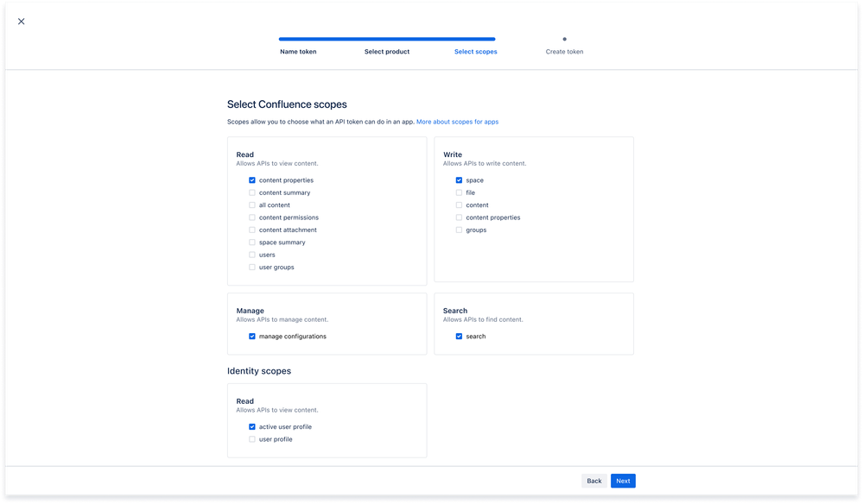
Task: Click the Next button
Action: 623,481
